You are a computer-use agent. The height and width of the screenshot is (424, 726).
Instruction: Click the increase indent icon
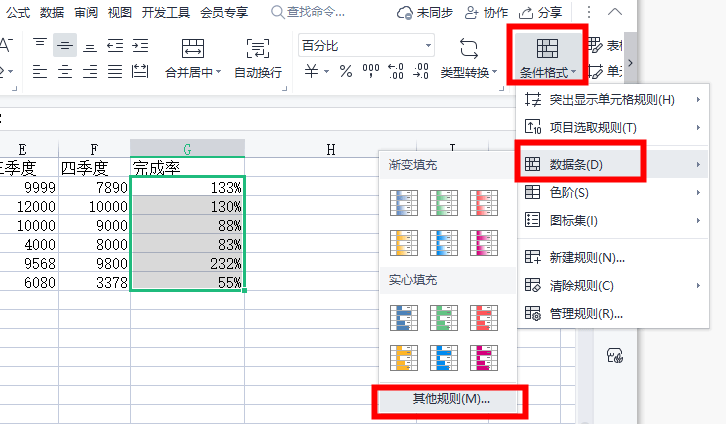coord(140,45)
